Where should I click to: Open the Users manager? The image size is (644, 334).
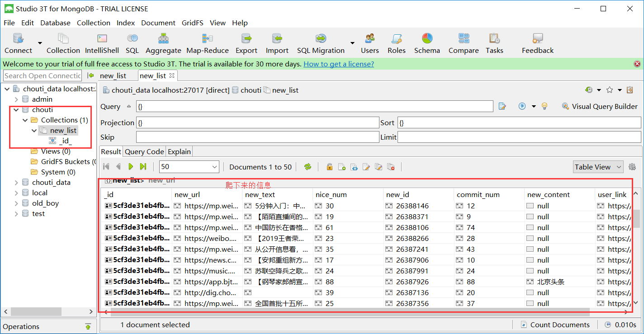coord(370,43)
